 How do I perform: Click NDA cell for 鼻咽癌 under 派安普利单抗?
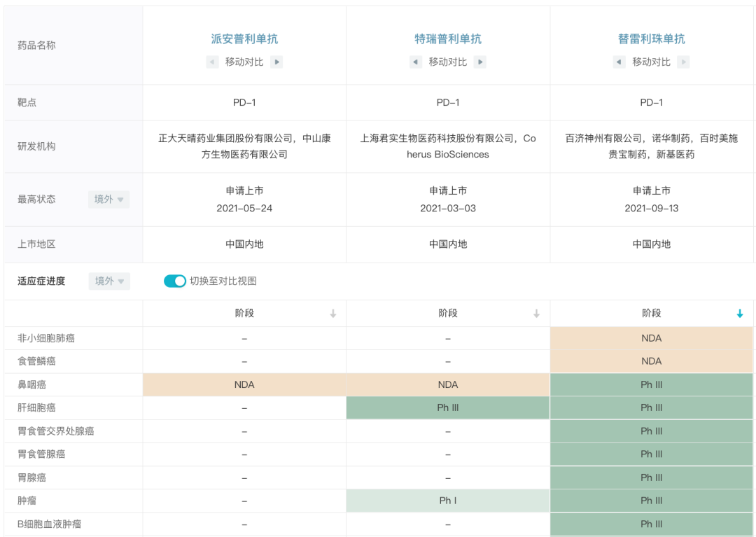point(244,384)
